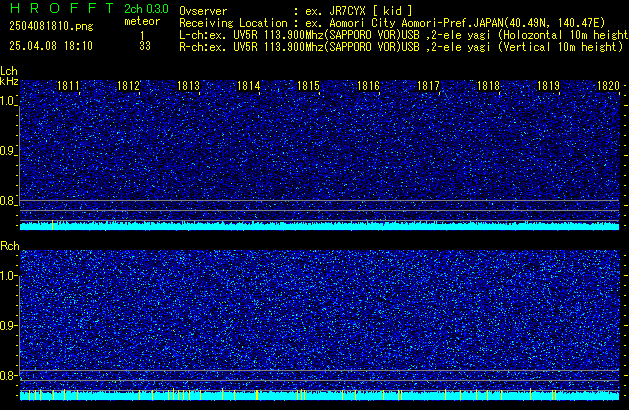Click the 0.8 frequency label on Rch axis
This screenshot has width=629, height=410.
coord(7,375)
